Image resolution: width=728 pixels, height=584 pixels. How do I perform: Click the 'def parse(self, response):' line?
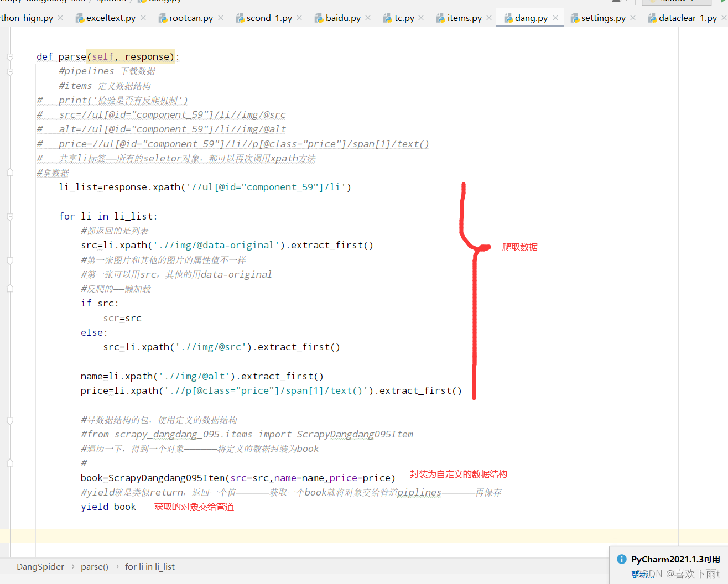pos(108,56)
